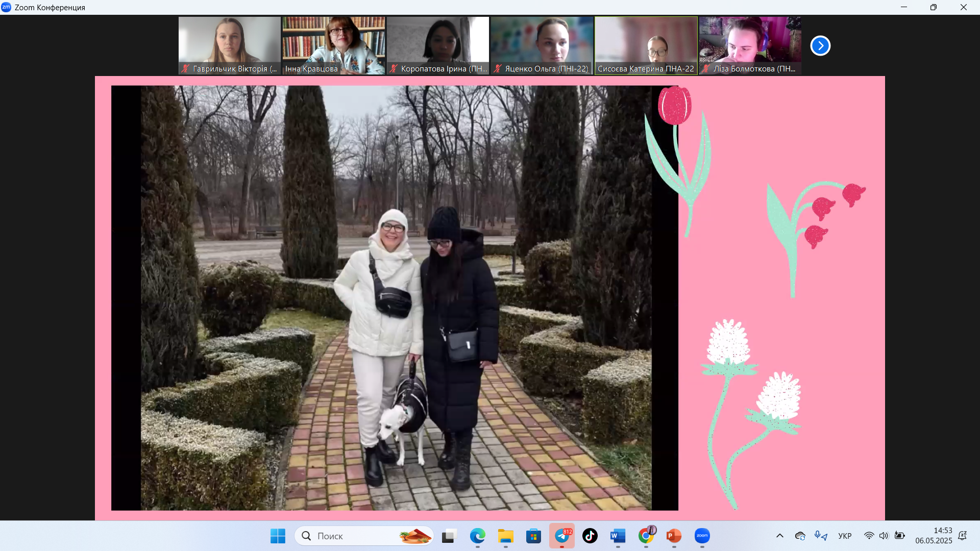Open Google Chrome from the taskbar
This screenshot has height=551, width=980.
coord(646,536)
